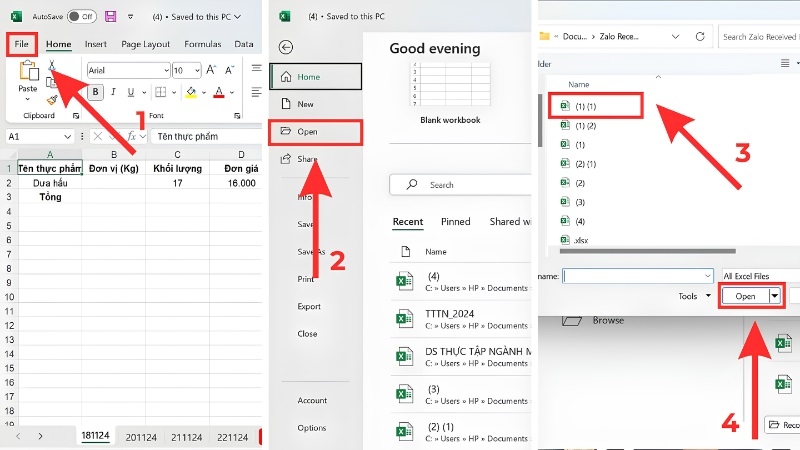Screen dimensions: 800x450
Task: Open the Borders icon
Action: (161, 92)
